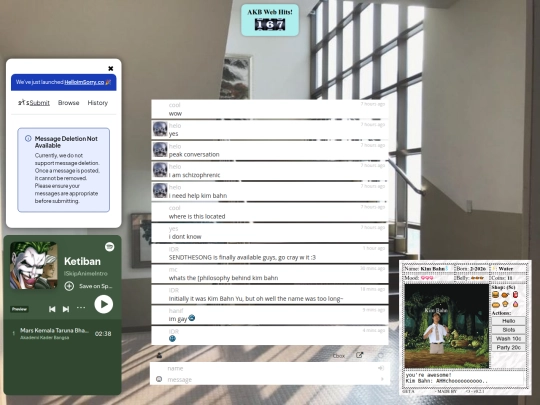Open the Spotify more options menu
The height and width of the screenshot is (405, 540).
(81, 308)
